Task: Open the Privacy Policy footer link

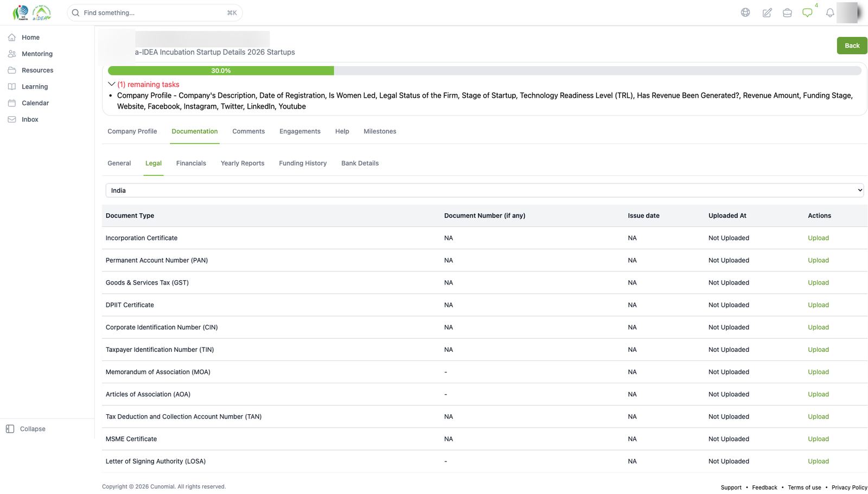Action: click(x=849, y=487)
